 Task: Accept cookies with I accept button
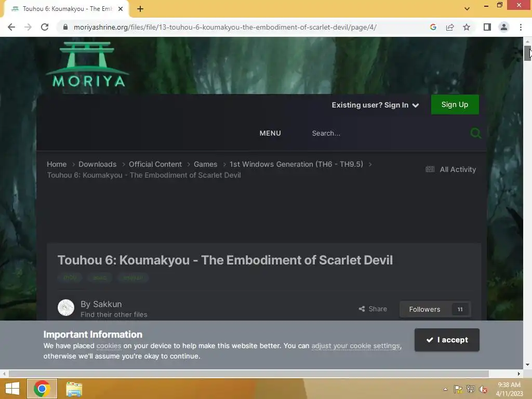click(x=447, y=340)
